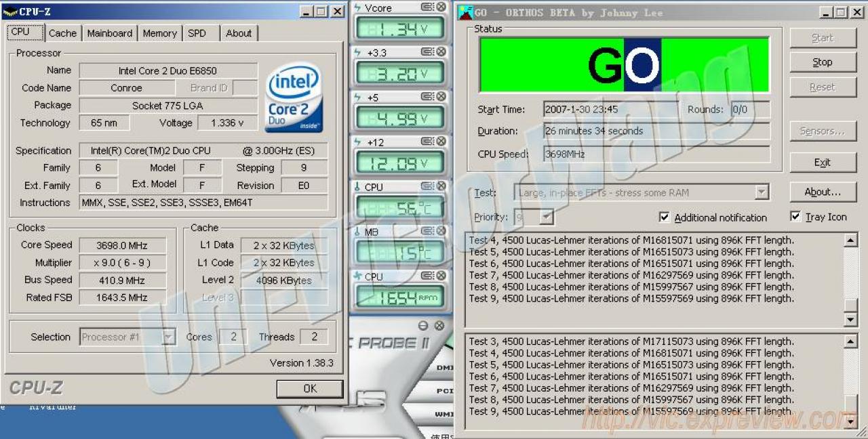Open the Priority dropdown in ORTHOS
The height and width of the screenshot is (439, 868).
[x=547, y=217]
